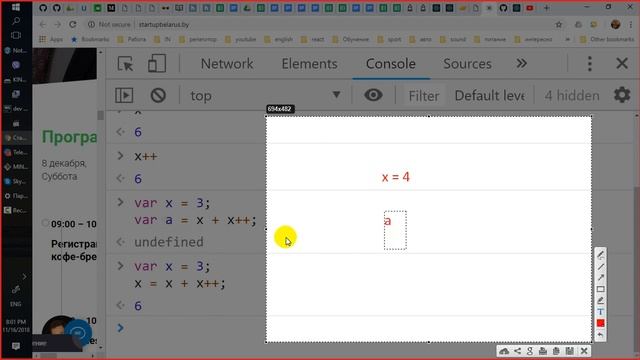
Task: Click the x++ console entry
Action: click(x=146, y=156)
